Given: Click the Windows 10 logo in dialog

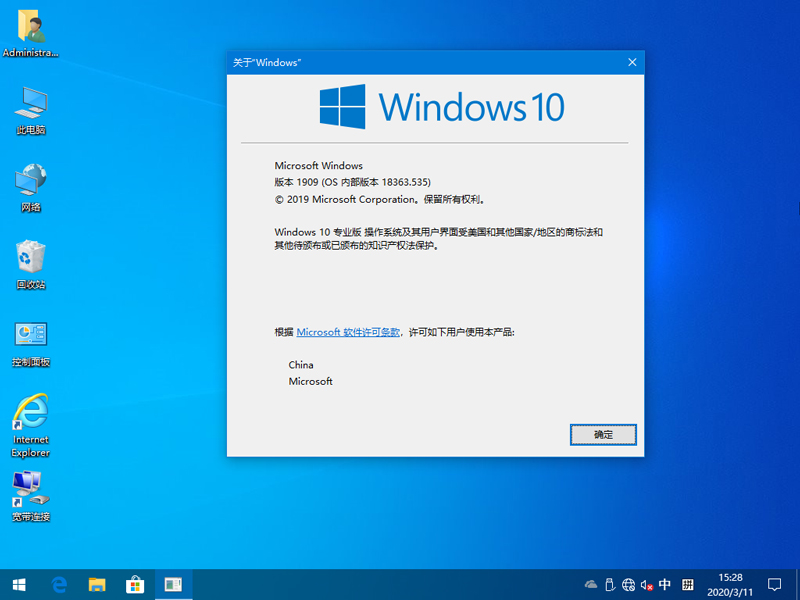Looking at the screenshot, I should point(442,107).
